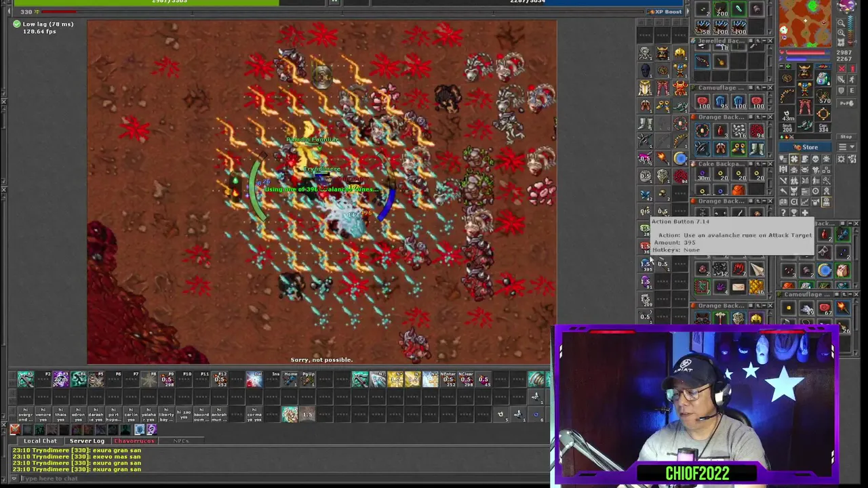
Task: Open the book icon panel
Action: (x=783, y=201)
